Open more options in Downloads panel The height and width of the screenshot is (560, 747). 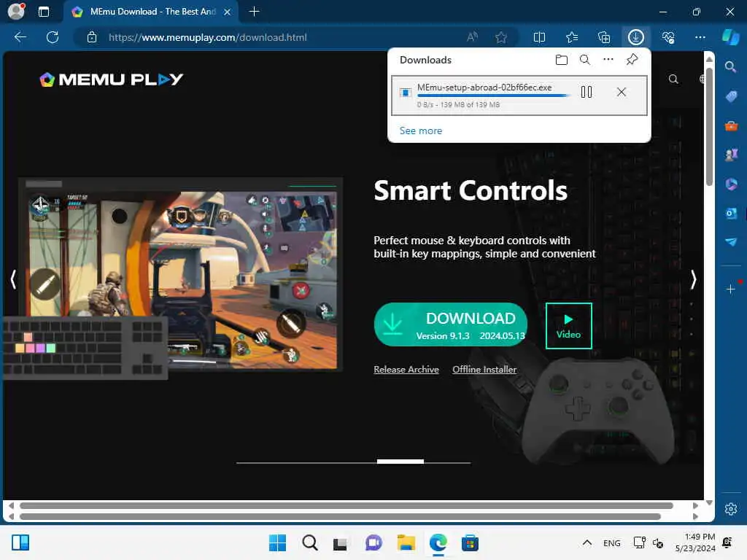(608, 60)
